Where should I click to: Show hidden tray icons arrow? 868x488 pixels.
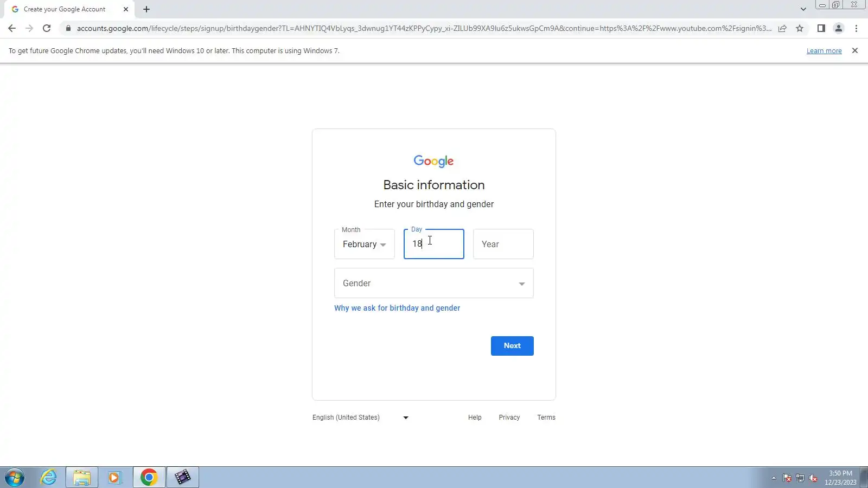(774, 478)
